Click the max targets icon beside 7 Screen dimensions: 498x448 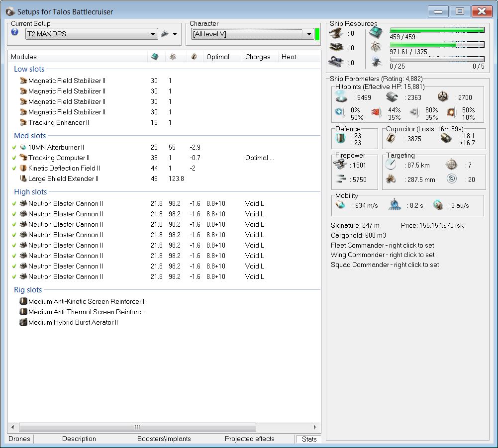(x=451, y=165)
